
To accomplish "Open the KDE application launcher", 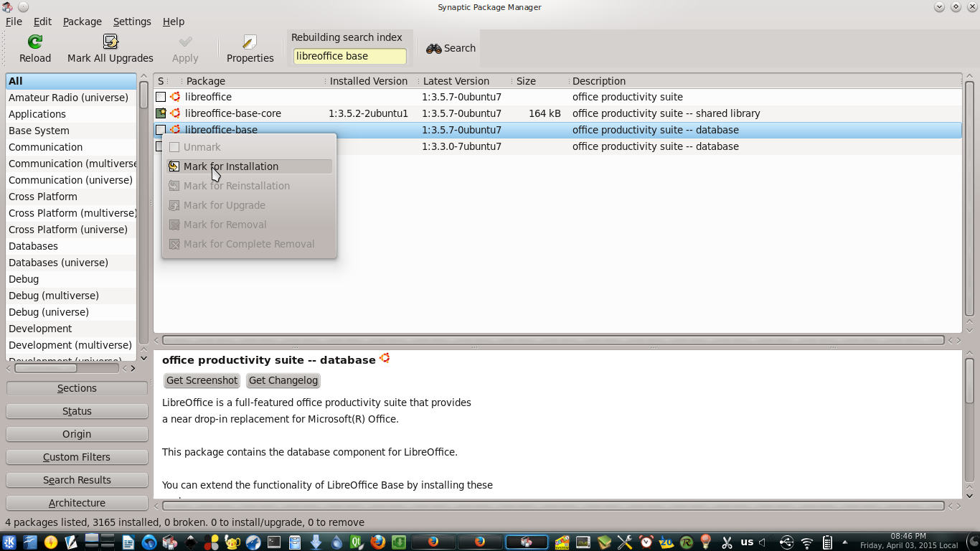I will coord(9,542).
